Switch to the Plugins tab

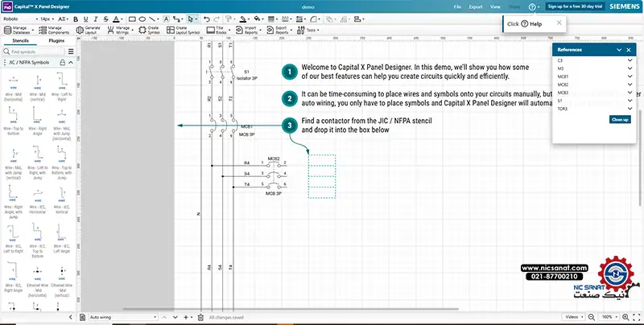[56, 39]
